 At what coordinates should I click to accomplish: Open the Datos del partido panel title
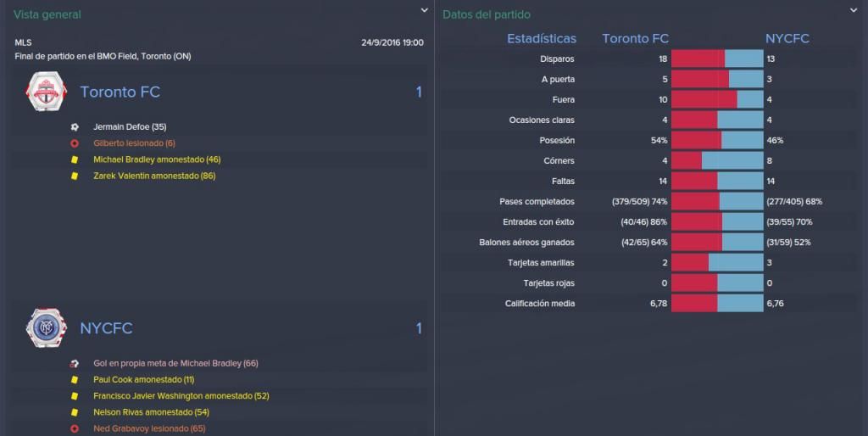click(x=486, y=14)
